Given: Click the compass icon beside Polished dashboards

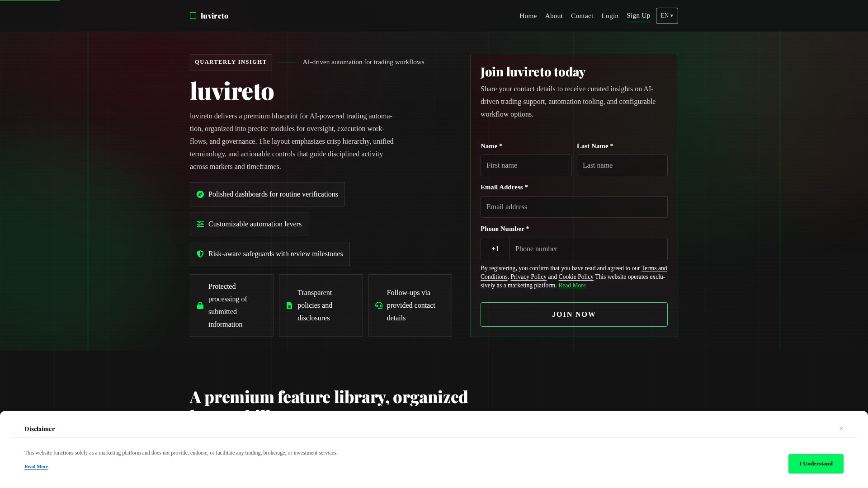Looking at the screenshot, I should pos(200,194).
